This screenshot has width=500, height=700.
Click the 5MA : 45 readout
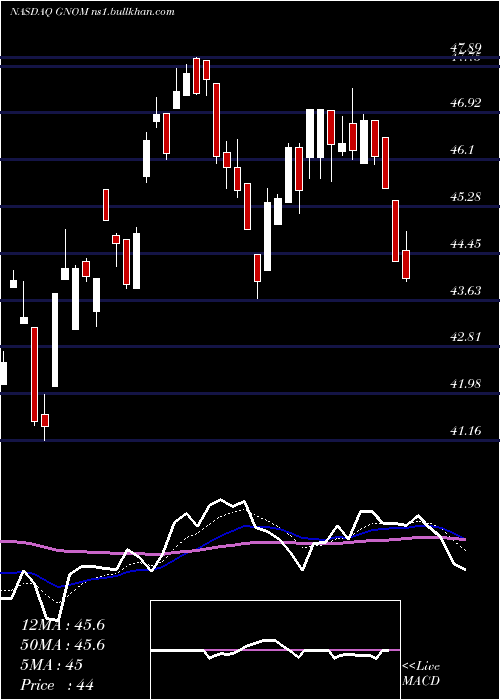point(51,665)
